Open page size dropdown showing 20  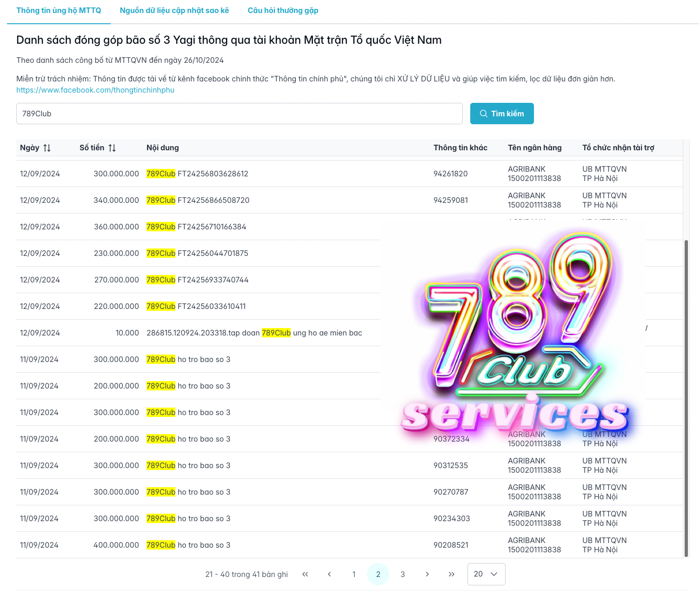(486, 574)
